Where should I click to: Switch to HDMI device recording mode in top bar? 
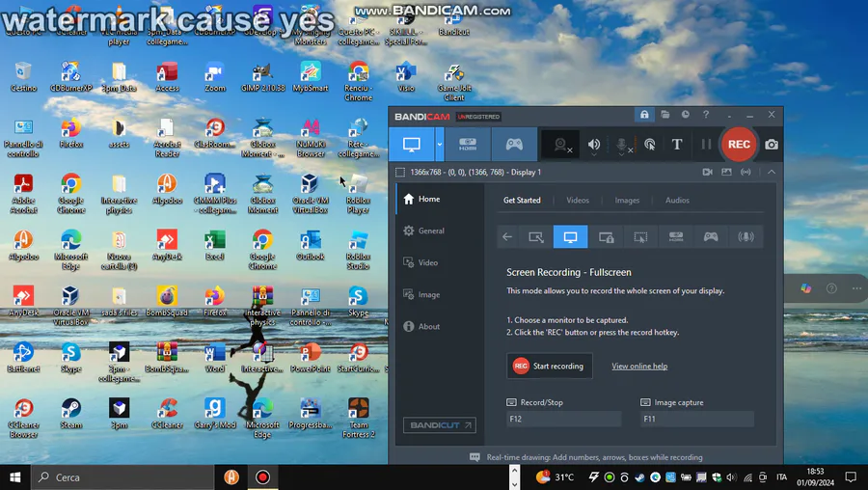[x=468, y=145]
